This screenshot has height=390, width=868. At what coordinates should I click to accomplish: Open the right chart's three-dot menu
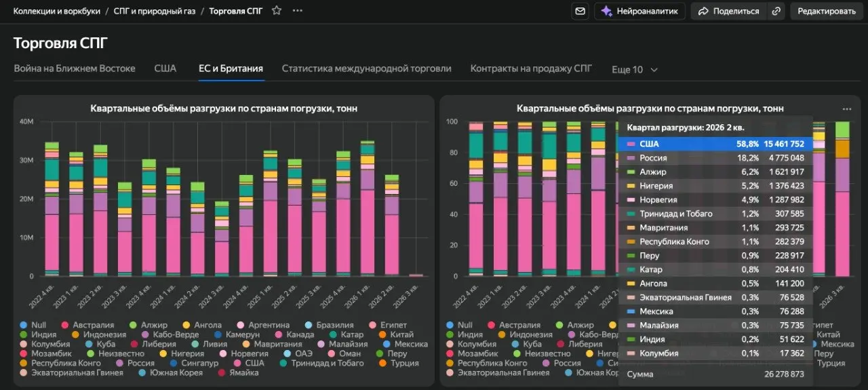[x=846, y=109]
